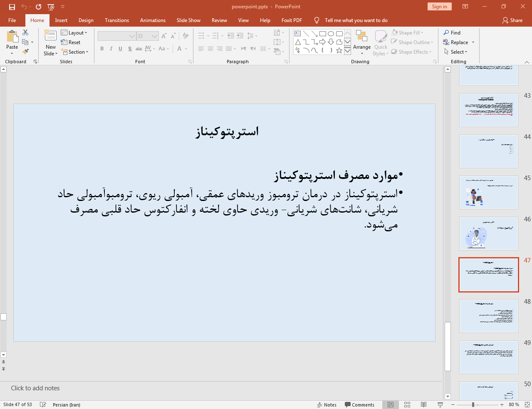532x409 pixels.
Task: Toggle bold formatting
Action: pyautogui.click(x=102, y=49)
